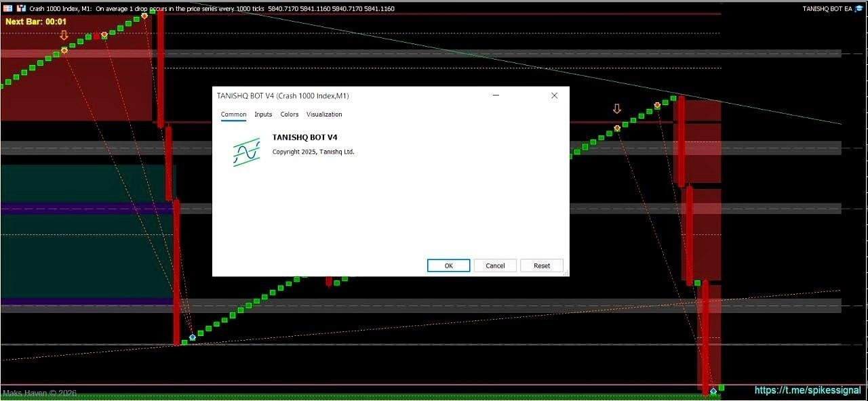The width and height of the screenshot is (868, 401).
Task: Open the Colors tab
Action: (290, 114)
